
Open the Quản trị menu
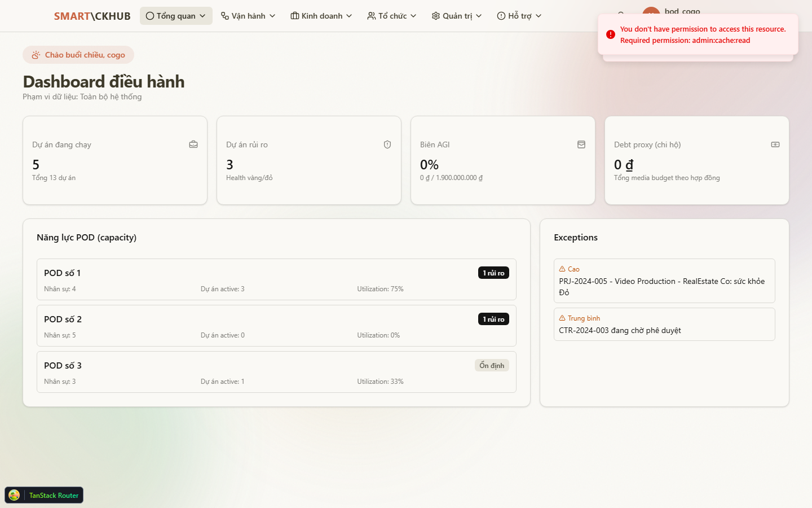click(456, 16)
